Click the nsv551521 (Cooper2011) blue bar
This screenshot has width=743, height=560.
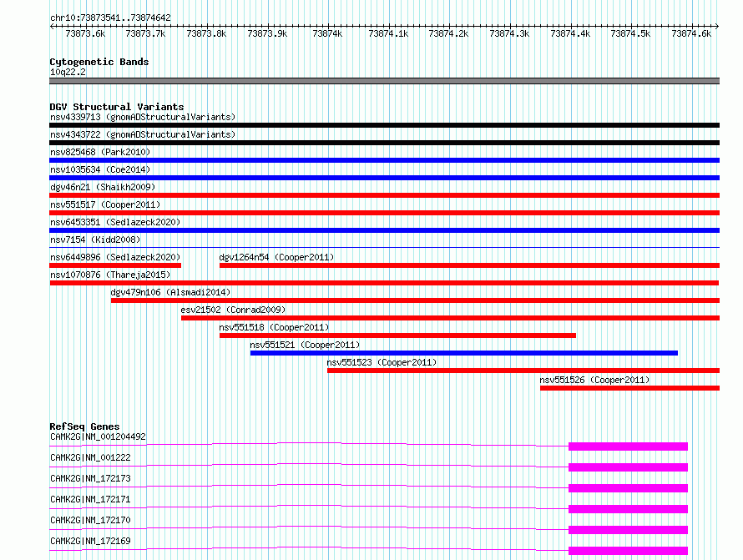[464, 353]
